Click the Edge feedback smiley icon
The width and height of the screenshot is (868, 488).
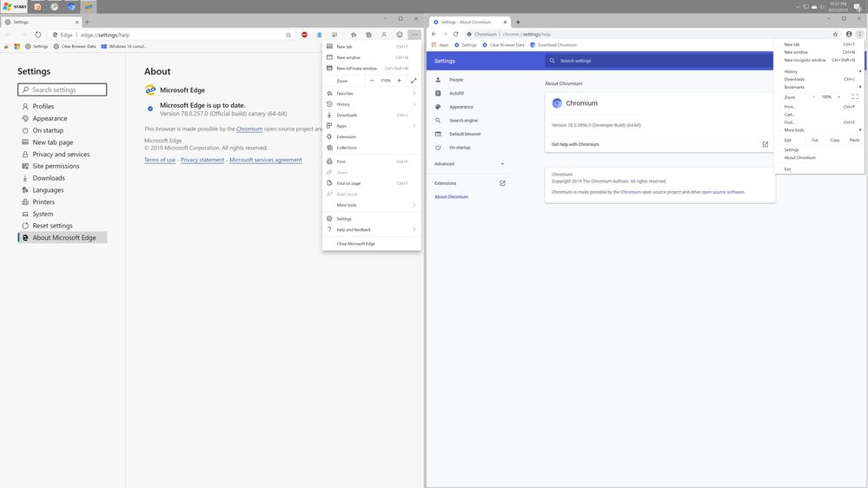click(x=399, y=35)
